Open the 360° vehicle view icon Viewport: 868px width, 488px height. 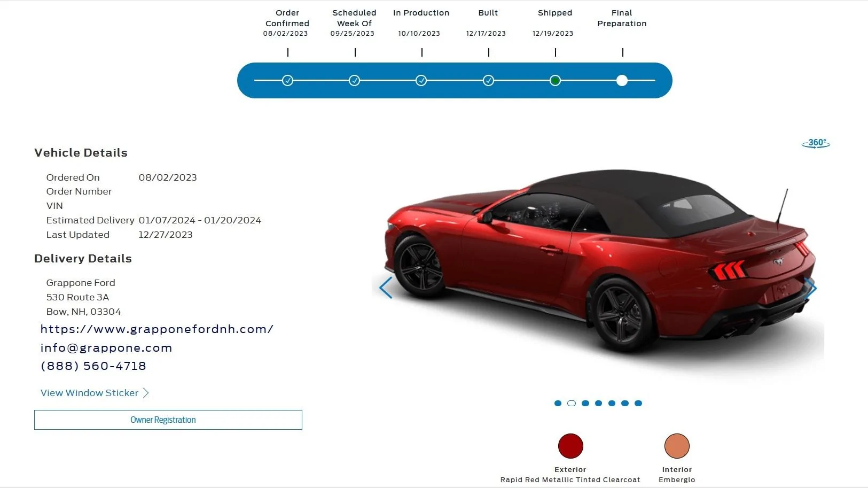tap(816, 143)
